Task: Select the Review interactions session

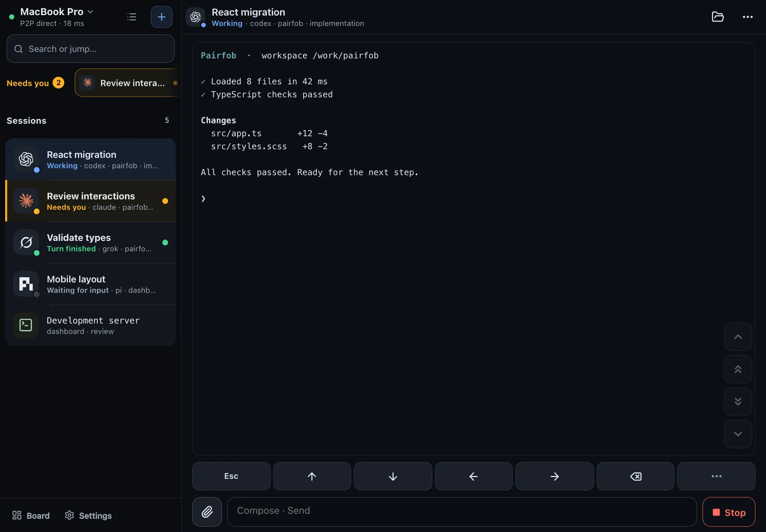Action: (90, 201)
